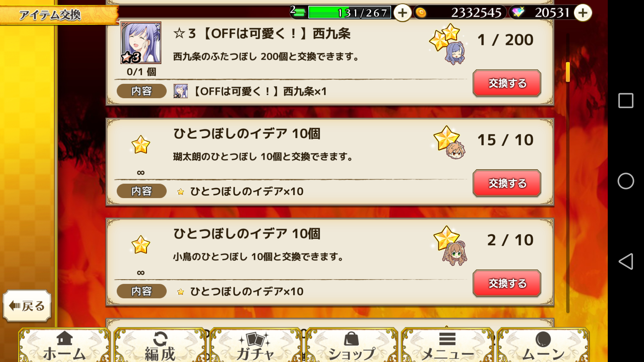Tap the 瑚太朗 single-star chibi icon
Viewport: 644px width, 362px height.
point(449,143)
